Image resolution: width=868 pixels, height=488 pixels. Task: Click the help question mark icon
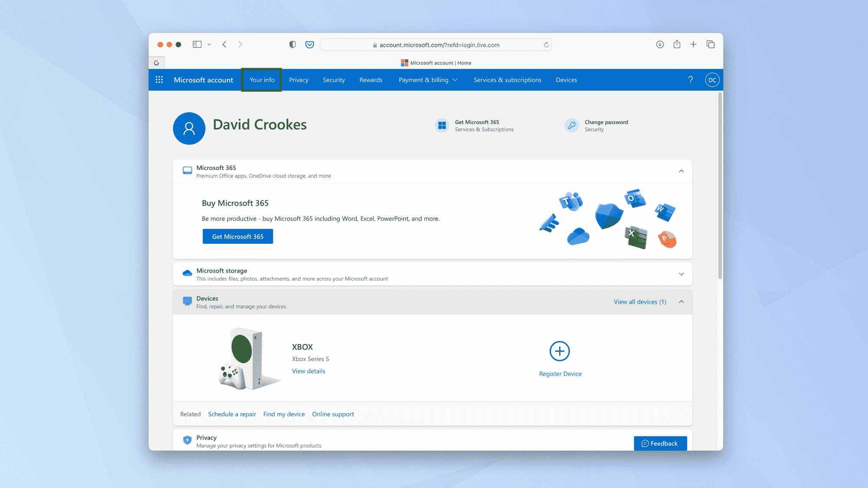[x=690, y=80]
